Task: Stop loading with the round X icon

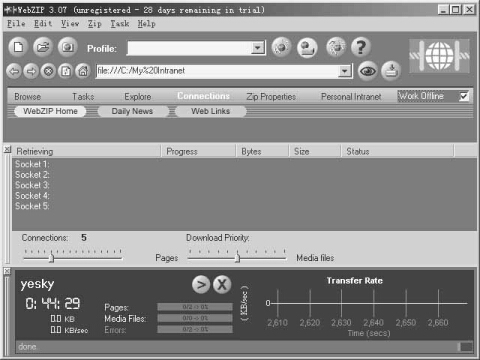Action: pos(48,71)
